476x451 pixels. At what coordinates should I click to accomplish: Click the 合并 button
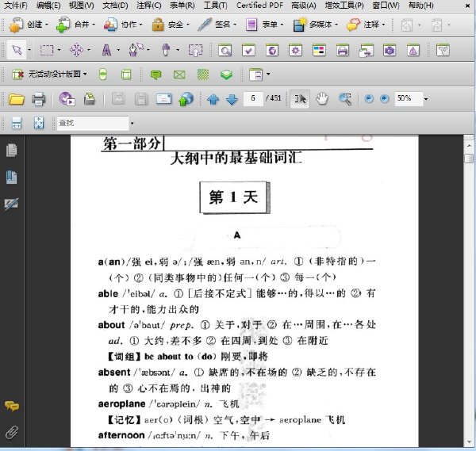click(x=76, y=25)
